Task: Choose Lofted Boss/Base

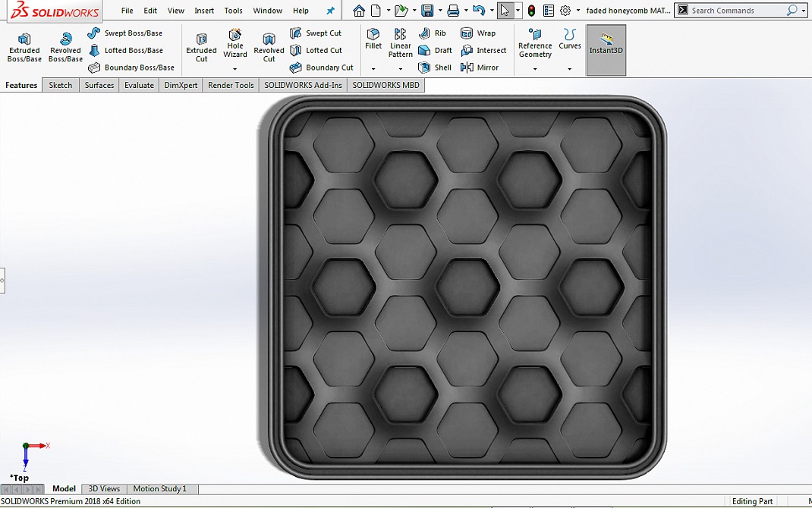Action: 125,50
